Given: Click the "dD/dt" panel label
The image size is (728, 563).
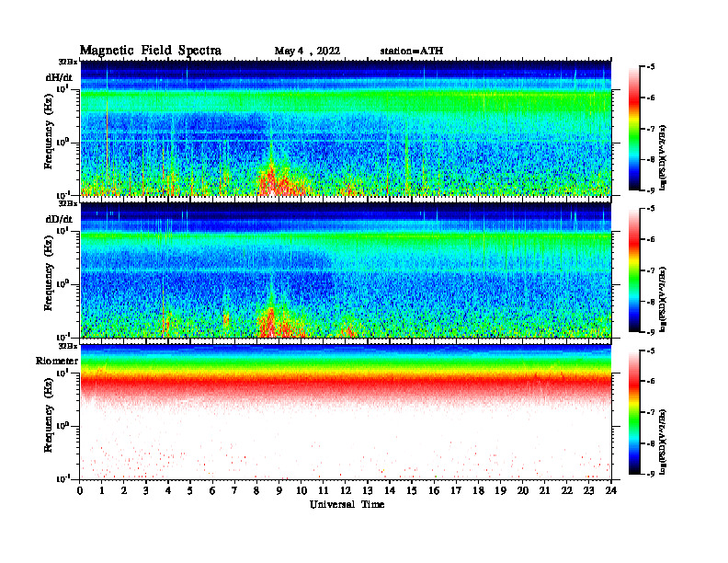Looking at the screenshot, I should [x=59, y=219].
